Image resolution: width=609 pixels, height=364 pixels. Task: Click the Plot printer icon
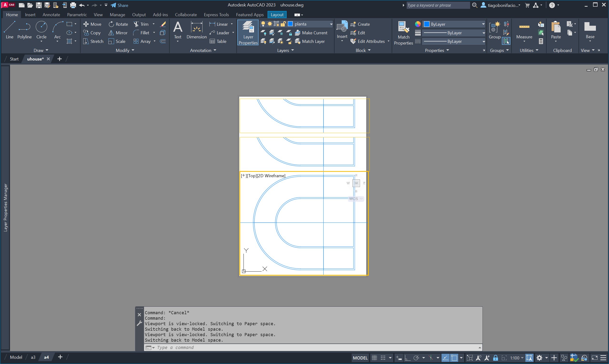73,5
